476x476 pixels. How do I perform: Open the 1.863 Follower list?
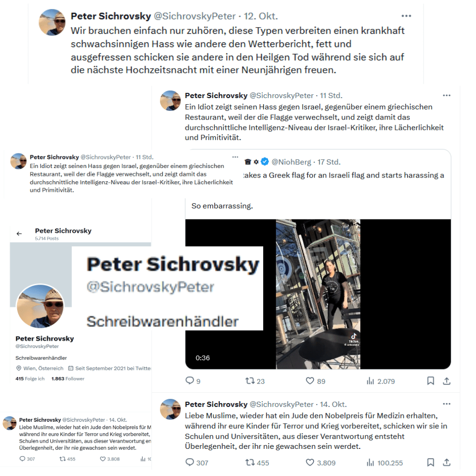[x=68, y=378]
